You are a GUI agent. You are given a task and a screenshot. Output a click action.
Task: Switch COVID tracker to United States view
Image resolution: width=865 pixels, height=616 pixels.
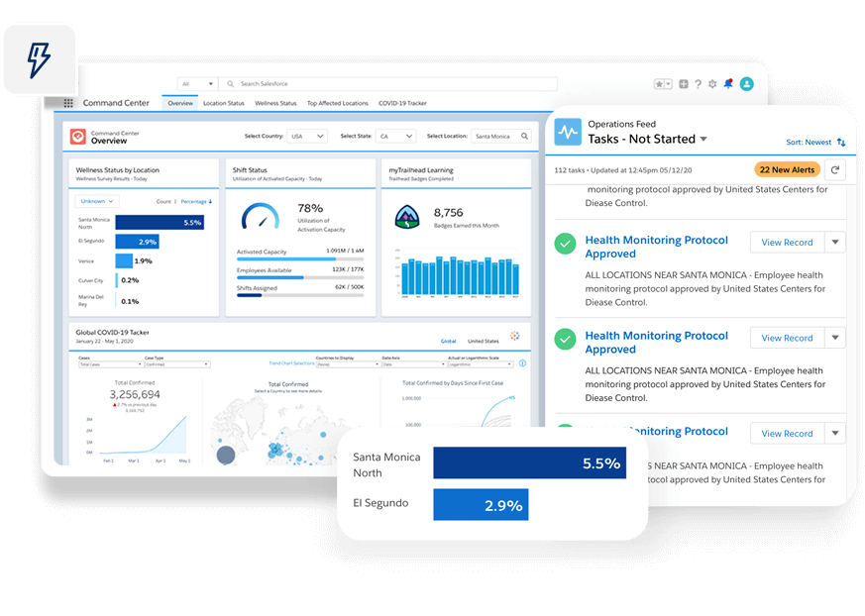click(x=484, y=342)
